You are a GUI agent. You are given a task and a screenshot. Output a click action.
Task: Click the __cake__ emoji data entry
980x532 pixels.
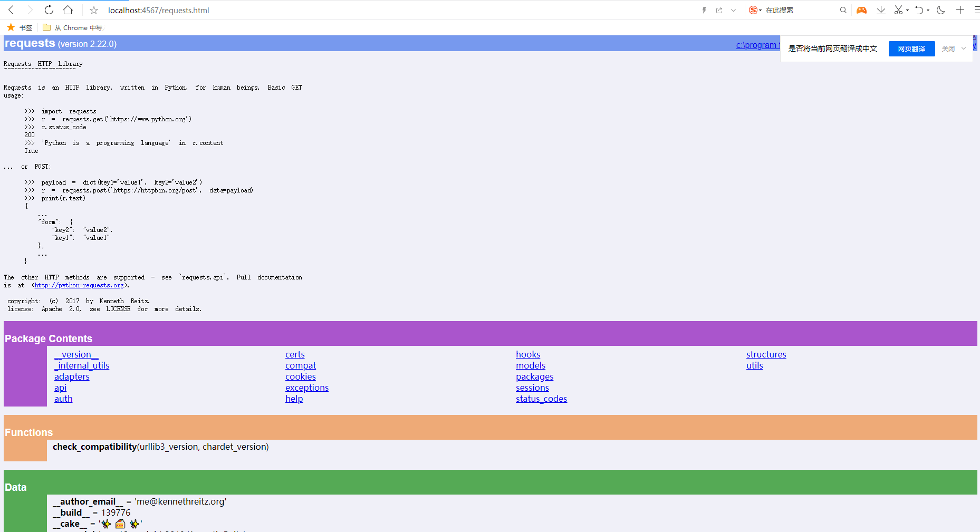coord(98,524)
